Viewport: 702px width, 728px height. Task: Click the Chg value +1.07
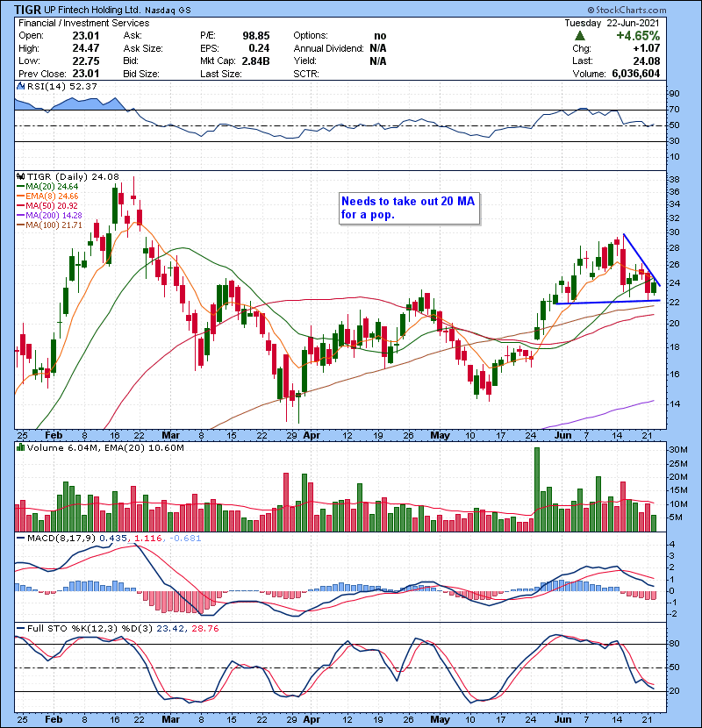646,48
